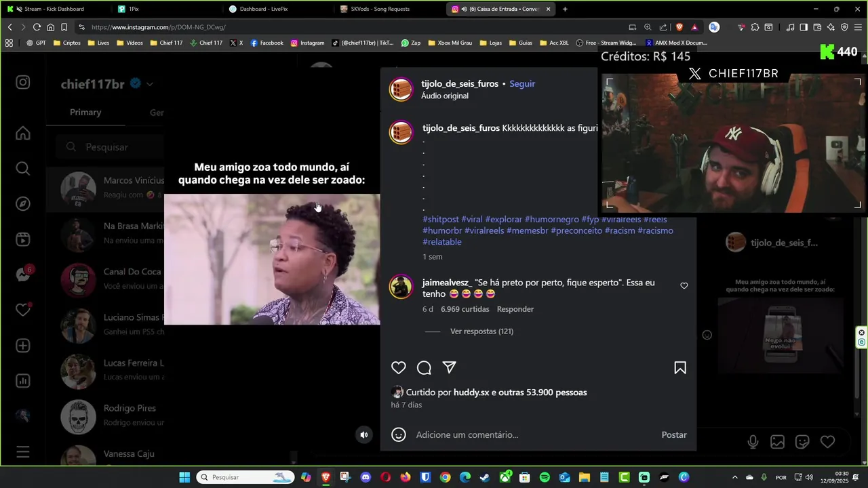Open the Xbox Mil Grau bookmarks folder
Screen dimensions: 868x488
click(449, 43)
